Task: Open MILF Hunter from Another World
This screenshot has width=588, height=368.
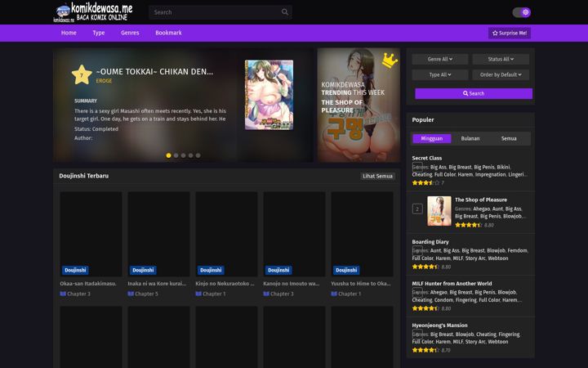Action: 452,284
